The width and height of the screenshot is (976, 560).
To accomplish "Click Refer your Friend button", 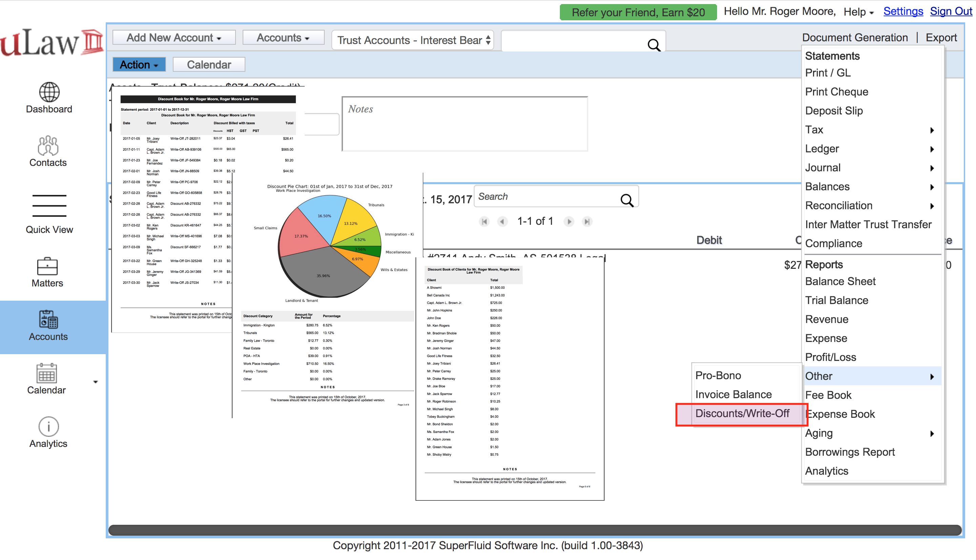I will [x=638, y=12].
